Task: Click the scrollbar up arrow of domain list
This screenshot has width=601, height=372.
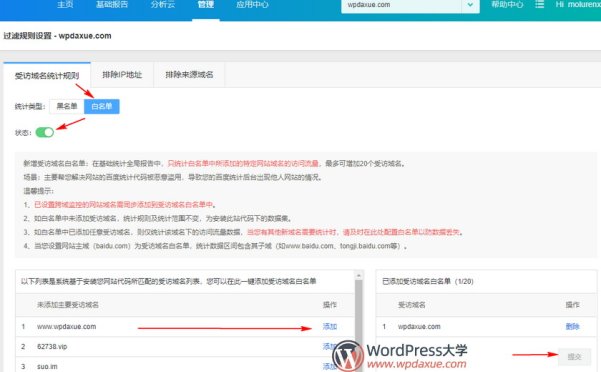Action: [359, 275]
